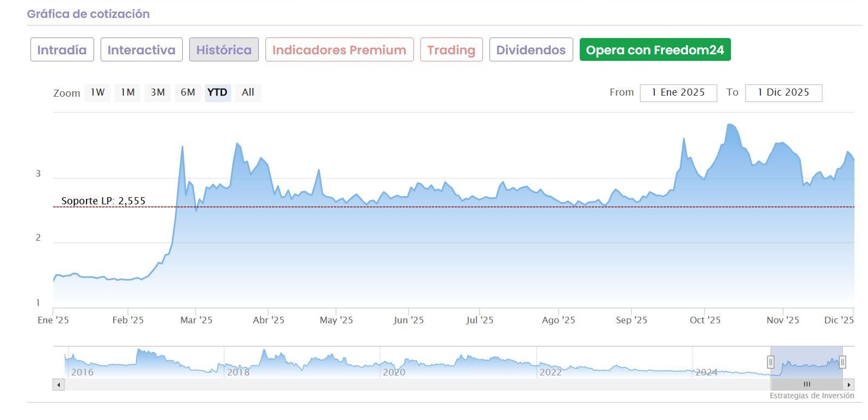Click the 2016 label in the navigator
Image resolution: width=868 pixels, height=420 pixels.
tap(82, 372)
